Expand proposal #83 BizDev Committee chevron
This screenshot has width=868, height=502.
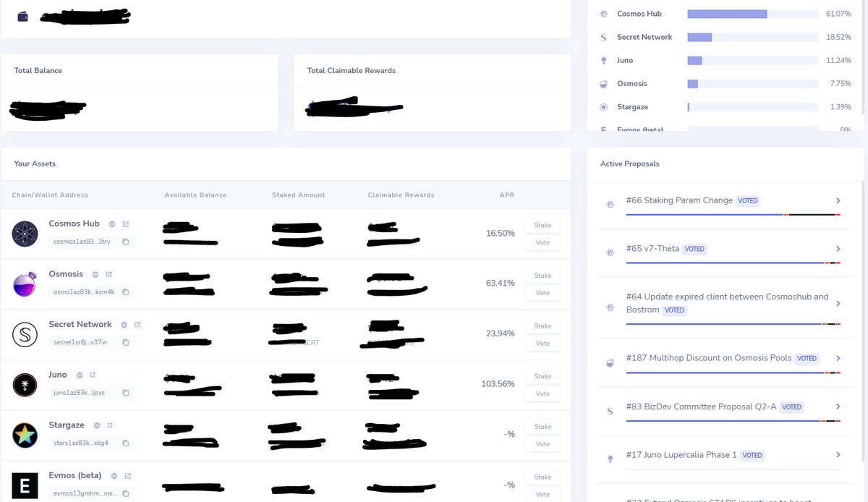[838, 407]
